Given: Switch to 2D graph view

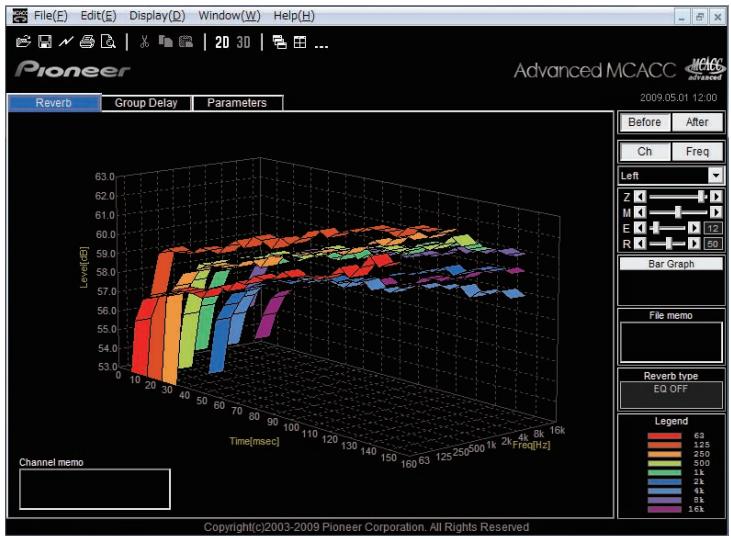Looking at the screenshot, I should [222, 42].
